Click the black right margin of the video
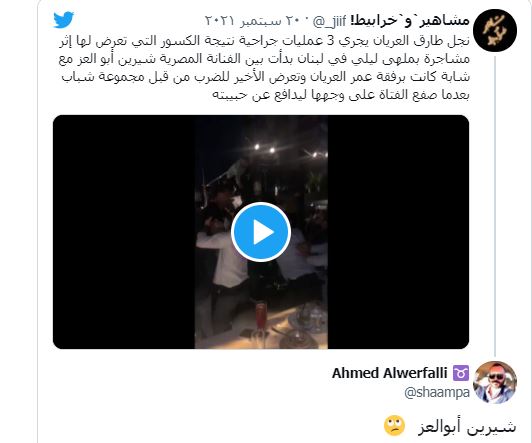The width and height of the screenshot is (532, 443). (398, 232)
